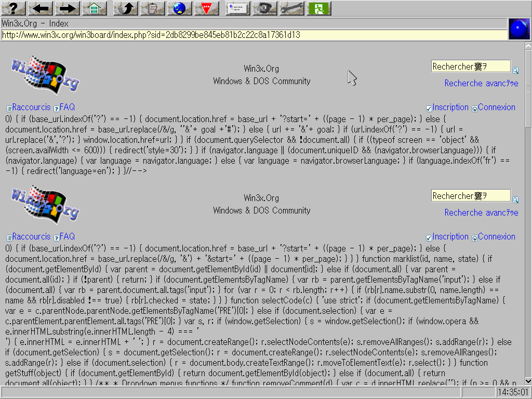Click the lower Rechercher search box
Image resolution: width=532 pixels, height=399 pixels.
click(470, 196)
